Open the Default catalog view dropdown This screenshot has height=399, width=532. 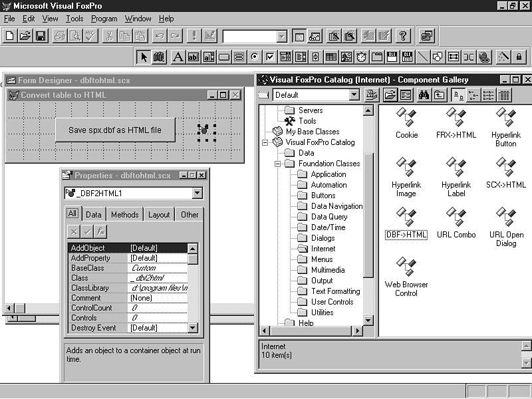[354, 95]
